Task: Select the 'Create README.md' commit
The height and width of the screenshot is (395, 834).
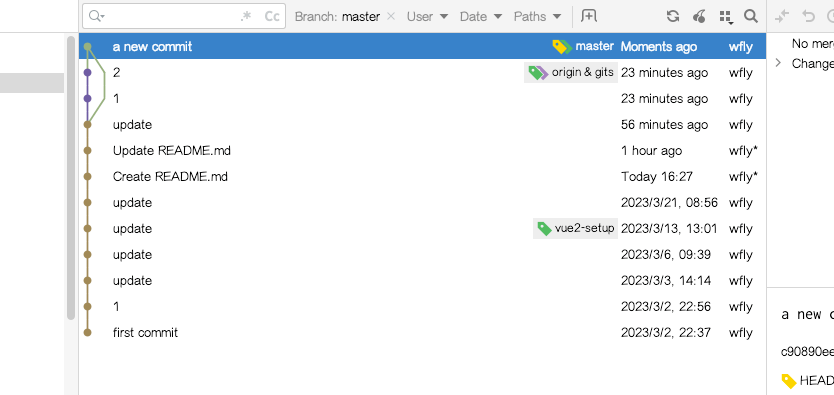Action: [422, 177]
